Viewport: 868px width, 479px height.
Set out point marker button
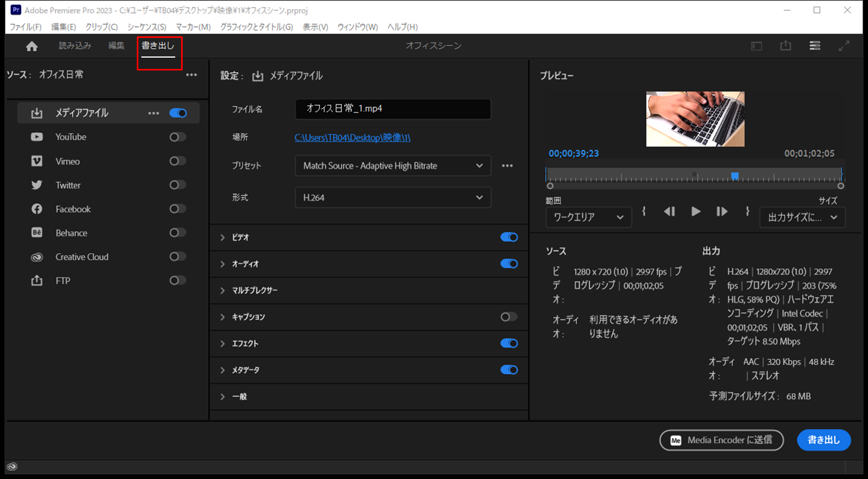(747, 211)
